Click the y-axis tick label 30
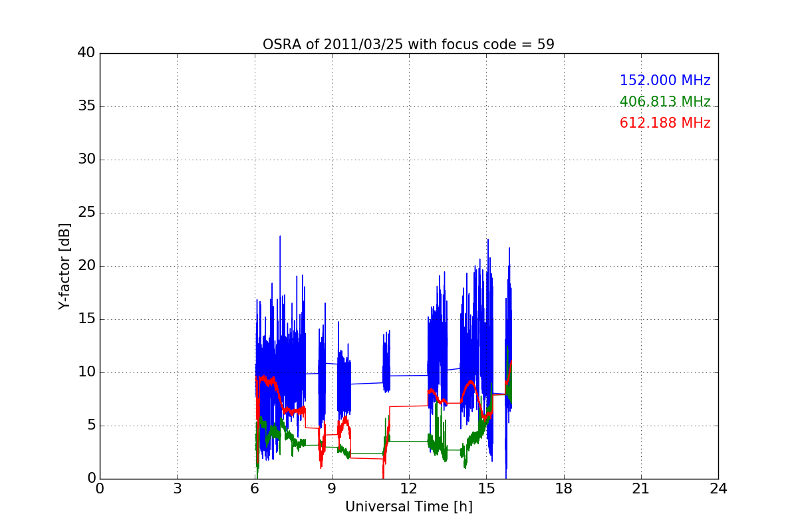Image resolution: width=798 pixels, height=532 pixels. (x=86, y=160)
